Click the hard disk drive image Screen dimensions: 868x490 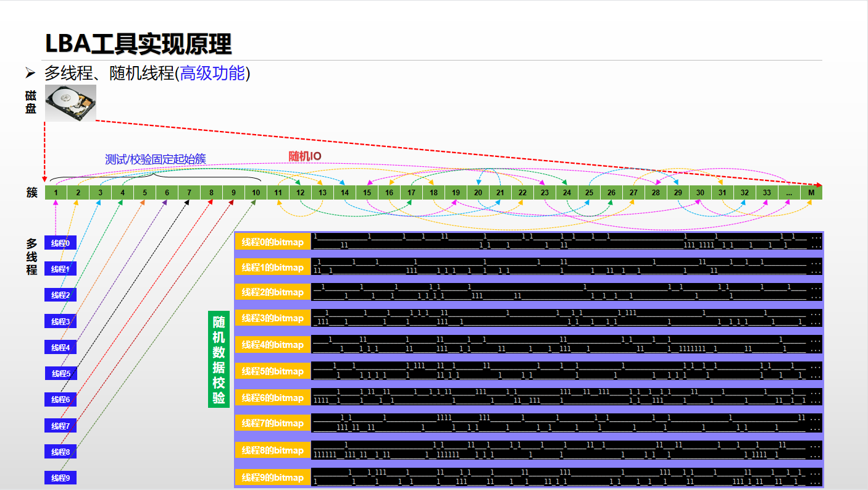pos(70,103)
